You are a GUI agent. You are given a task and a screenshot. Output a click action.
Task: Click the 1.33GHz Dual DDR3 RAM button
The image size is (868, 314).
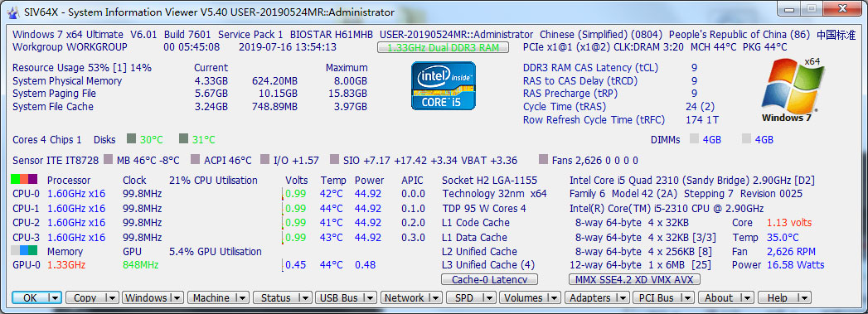[443, 47]
